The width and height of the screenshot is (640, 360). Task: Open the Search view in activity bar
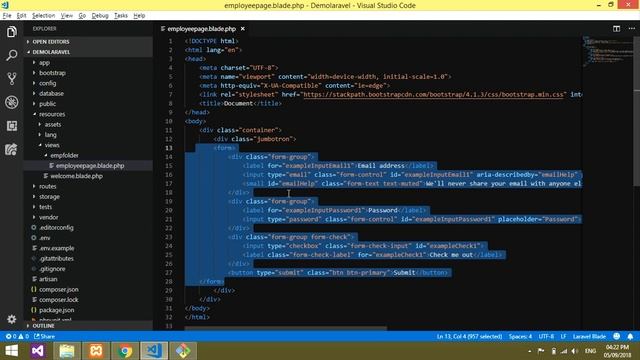click(x=11, y=55)
